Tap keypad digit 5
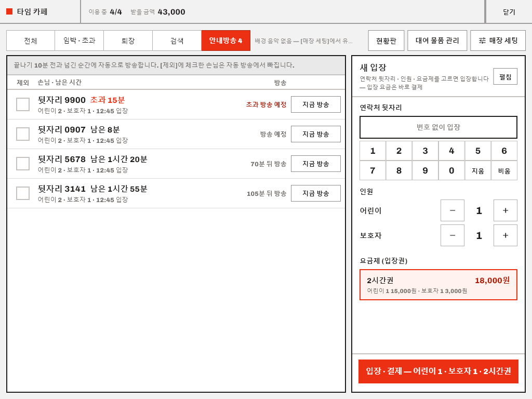 [x=478, y=151]
